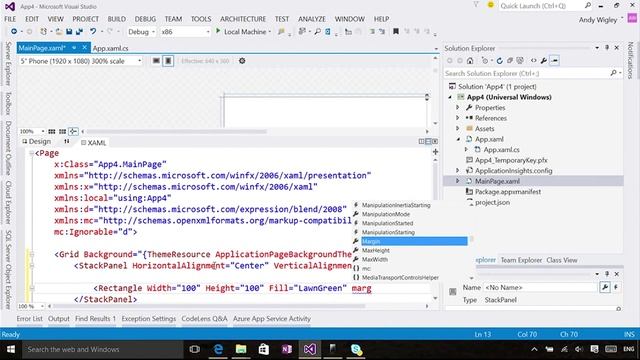
Task: Toggle snapping to snaplines icon in designer
Action: click(73, 131)
